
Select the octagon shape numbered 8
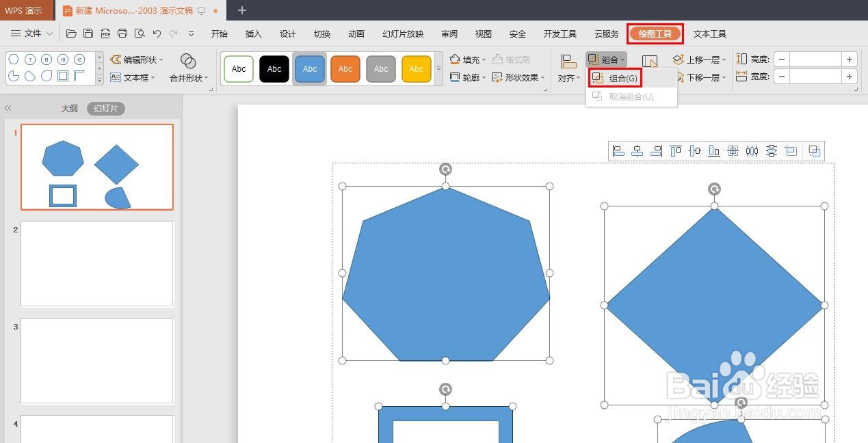tap(47, 59)
